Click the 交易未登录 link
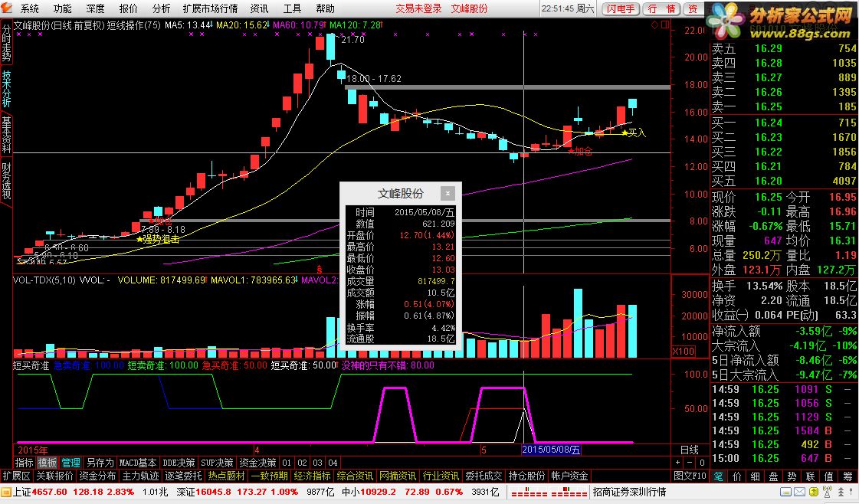859x504 pixels. point(418,8)
